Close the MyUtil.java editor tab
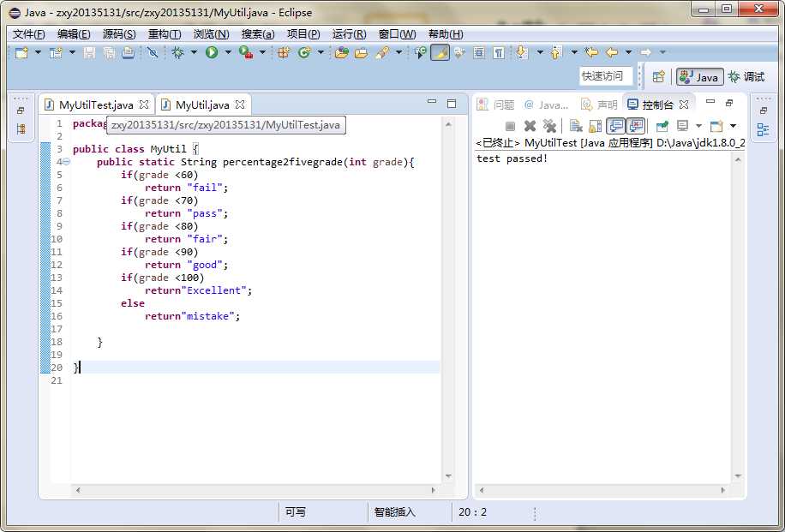The image size is (785, 532). [240, 105]
